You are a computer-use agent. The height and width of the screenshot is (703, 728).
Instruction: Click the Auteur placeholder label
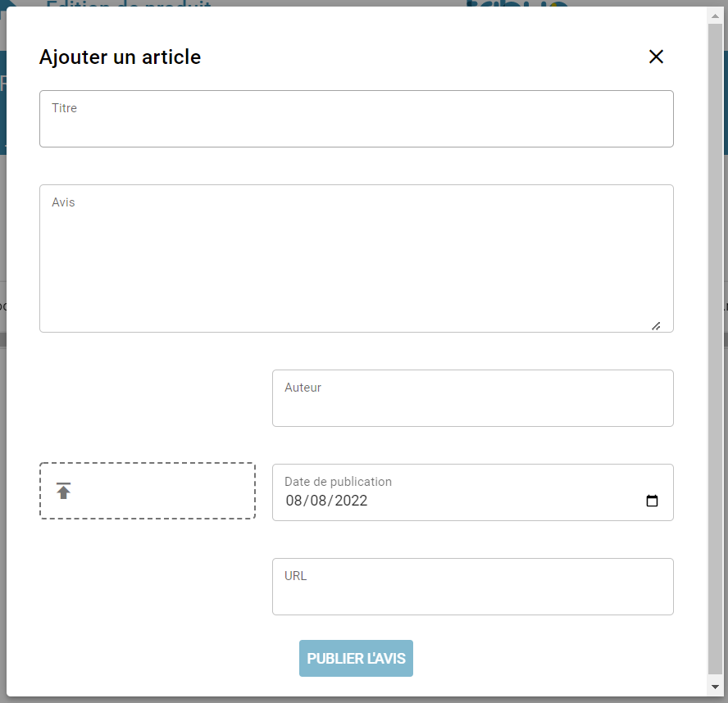pyautogui.click(x=303, y=387)
